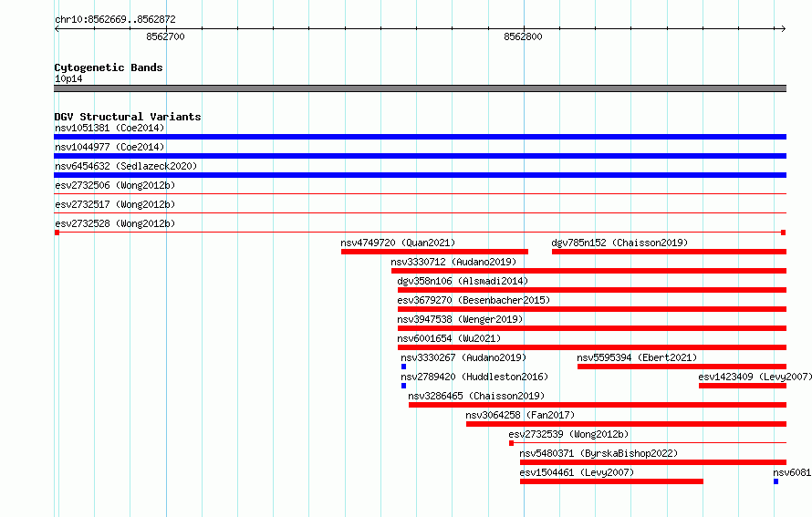Screen dimensions: 812x517
Task: Click the left arrow on the ruler
Action: click(x=57, y=29)
